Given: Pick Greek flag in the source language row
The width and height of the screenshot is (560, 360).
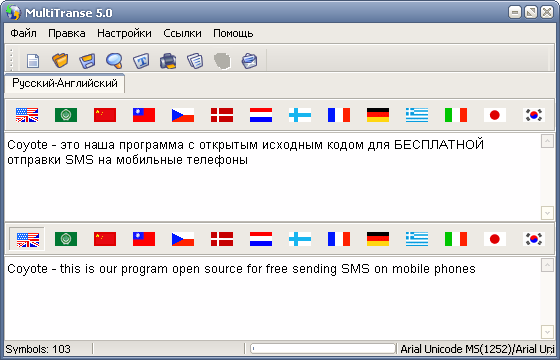Looking at the screenshot, I should point(417,115).
